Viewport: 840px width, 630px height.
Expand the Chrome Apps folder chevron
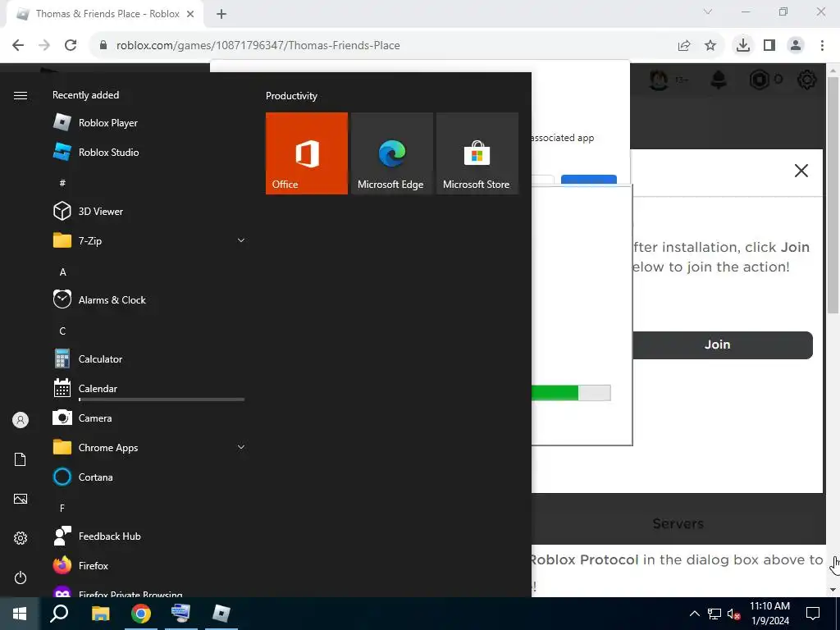[x=241, y=447]
